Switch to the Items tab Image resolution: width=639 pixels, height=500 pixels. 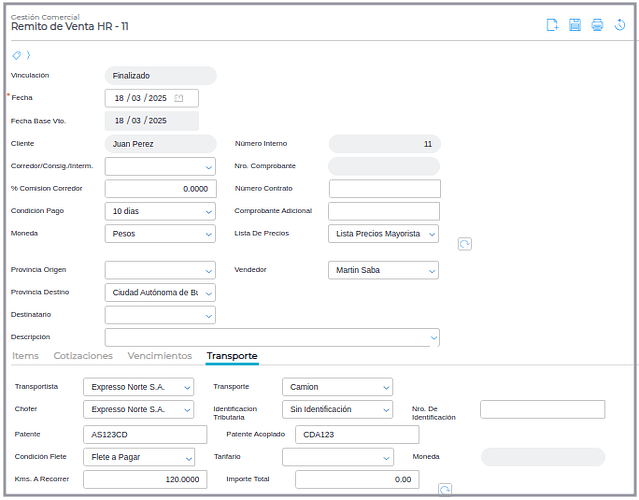(25, 356)
